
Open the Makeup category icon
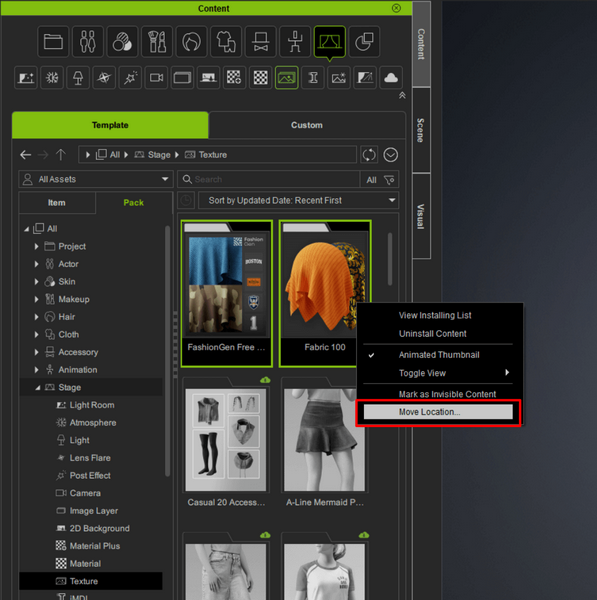point(157,41)
